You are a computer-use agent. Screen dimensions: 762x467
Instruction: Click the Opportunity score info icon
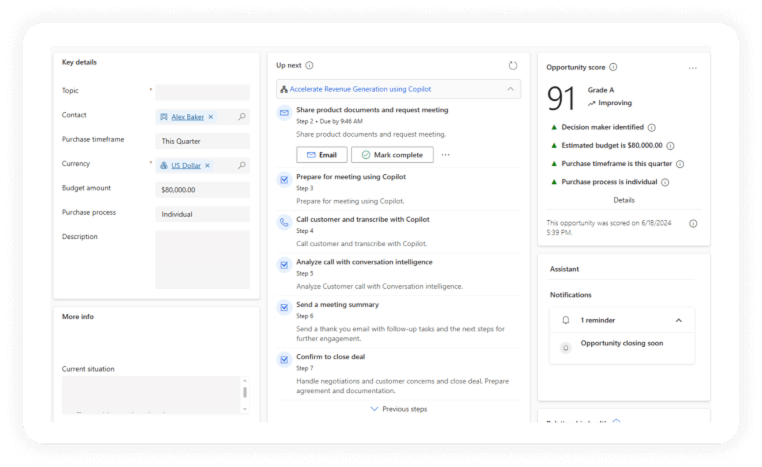pos(613,67)
